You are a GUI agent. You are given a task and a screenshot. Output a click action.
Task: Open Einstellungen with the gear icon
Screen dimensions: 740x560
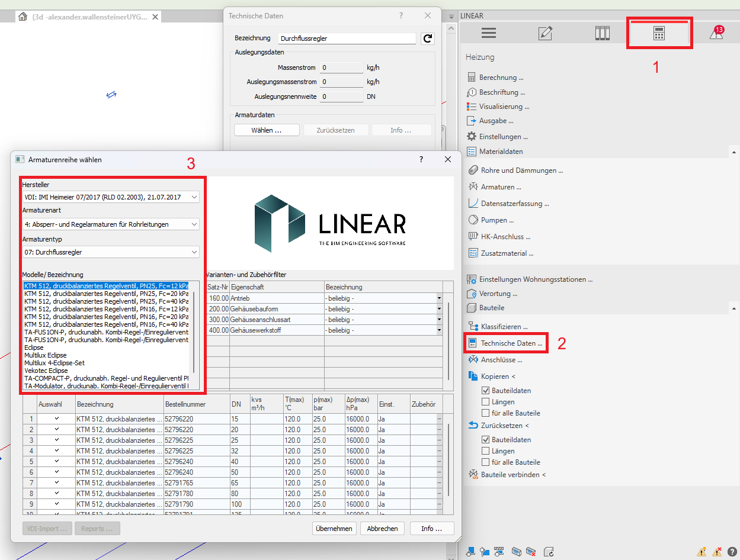[472, 137]
